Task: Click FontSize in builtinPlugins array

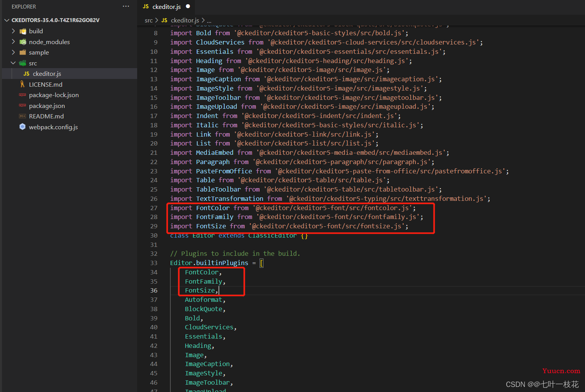Action: pyautogui.click(x=200, y=291)
